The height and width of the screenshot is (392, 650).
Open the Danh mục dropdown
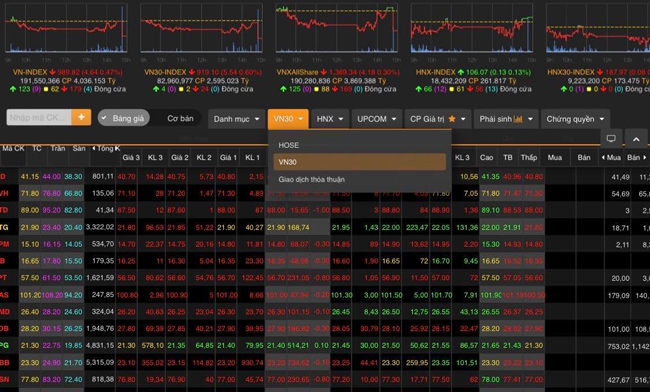click(236, 119)
